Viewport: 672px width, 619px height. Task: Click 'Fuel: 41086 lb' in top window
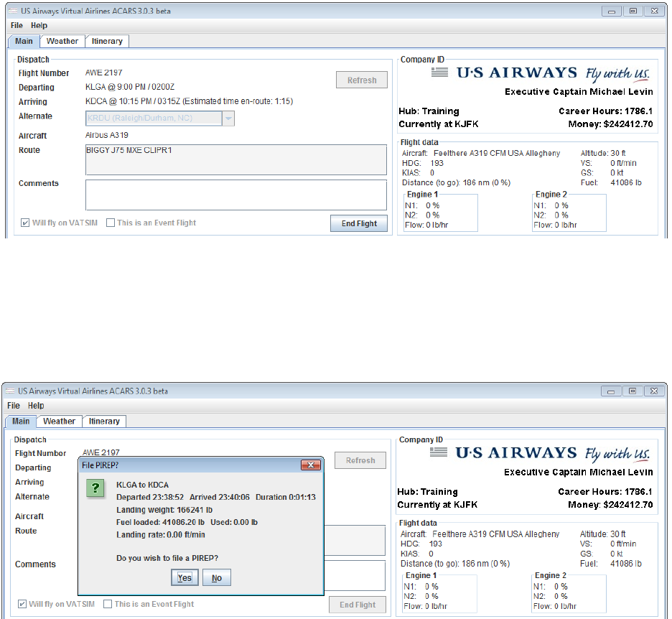(x=611, y=182)
